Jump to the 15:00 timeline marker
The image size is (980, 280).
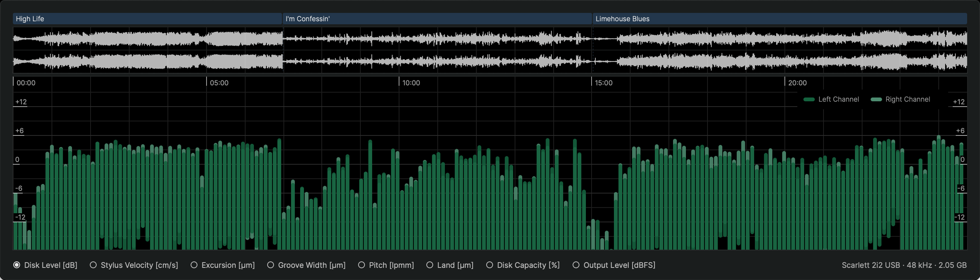[x=603, y=83]
